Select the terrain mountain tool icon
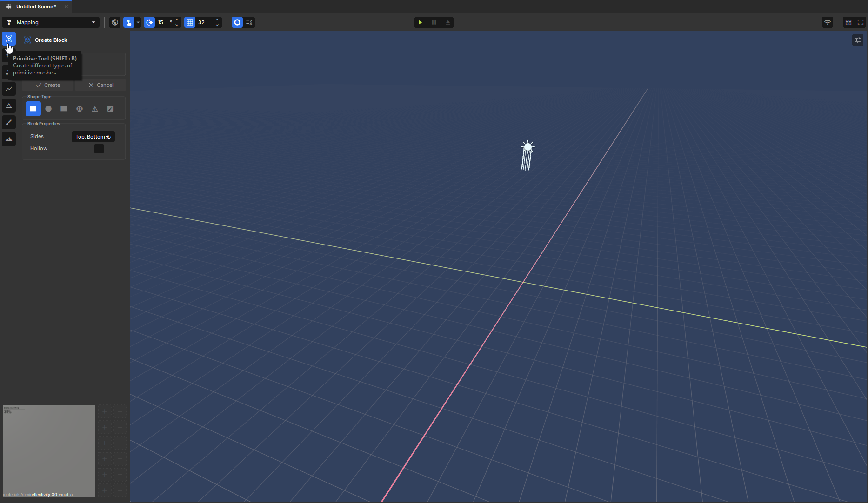This screenshot has width=868, height=503. pyautogui.click(x=9, y=139)
